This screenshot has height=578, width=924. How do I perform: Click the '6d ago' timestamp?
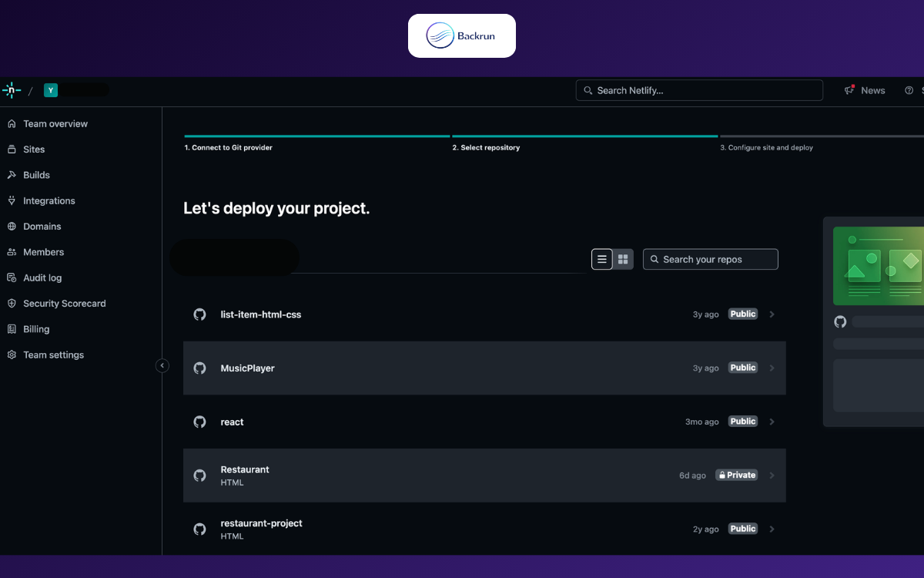(x=692, y=476)
